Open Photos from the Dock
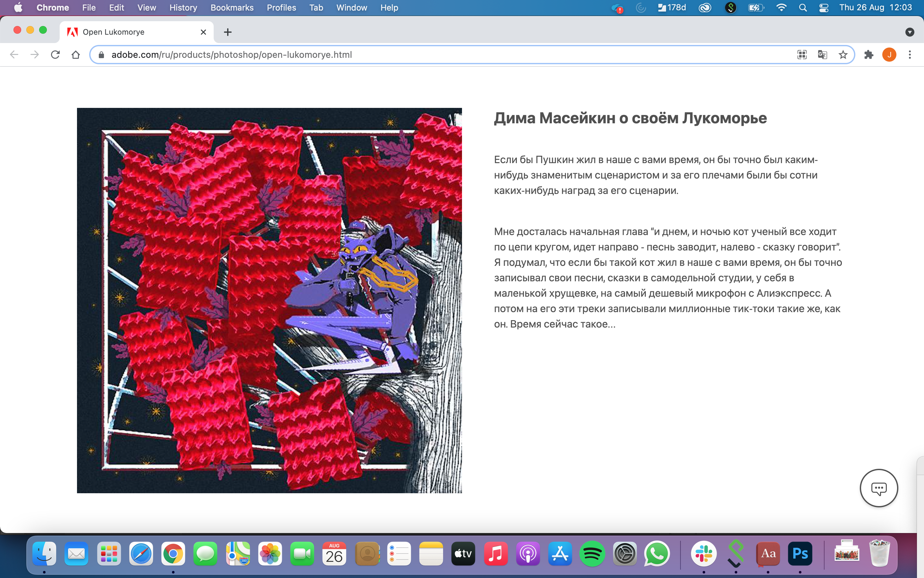The height and width of the screenshot is (578, 924). click(270, 554)
